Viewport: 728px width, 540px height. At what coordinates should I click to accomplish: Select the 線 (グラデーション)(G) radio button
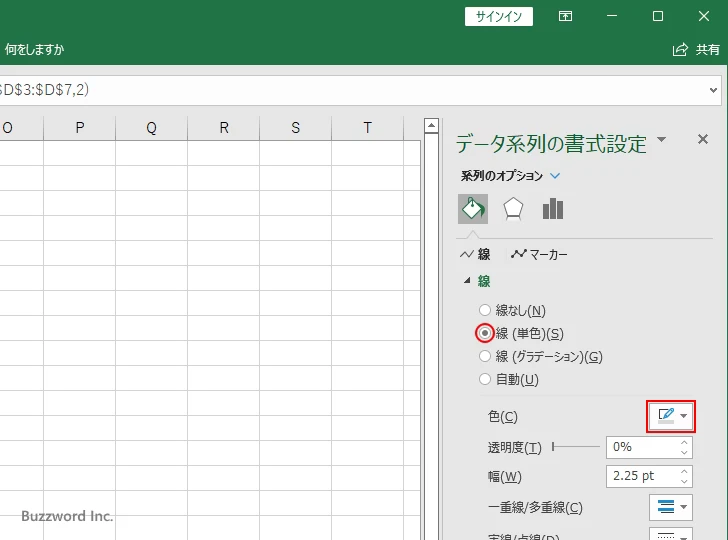point(485,356)
